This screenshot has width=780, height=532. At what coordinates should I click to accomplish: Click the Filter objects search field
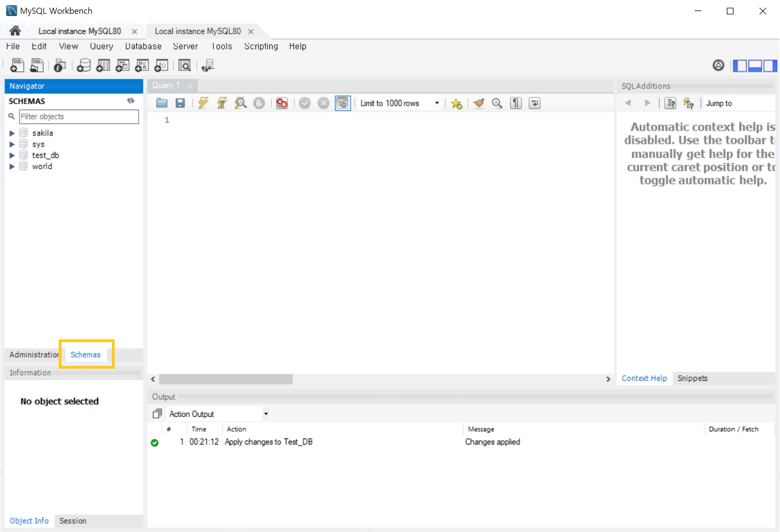79,116
